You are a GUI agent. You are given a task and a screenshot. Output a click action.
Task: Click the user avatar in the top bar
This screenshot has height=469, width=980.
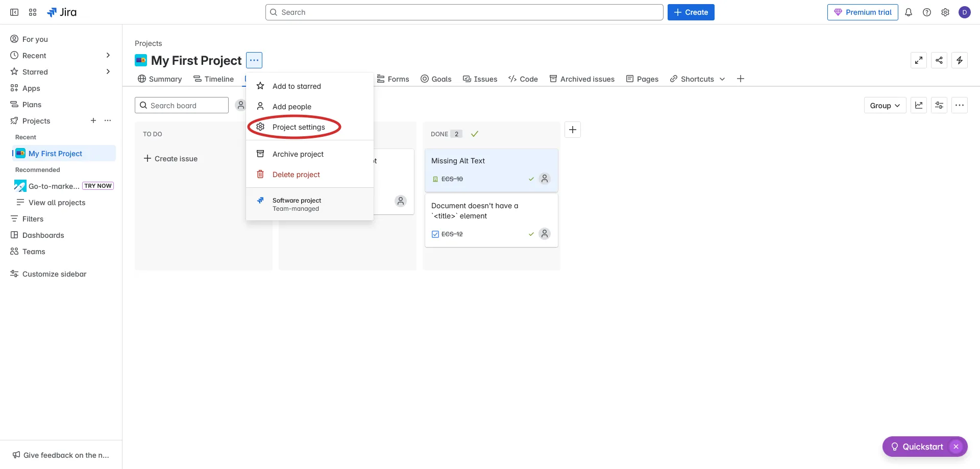[964, 12]
